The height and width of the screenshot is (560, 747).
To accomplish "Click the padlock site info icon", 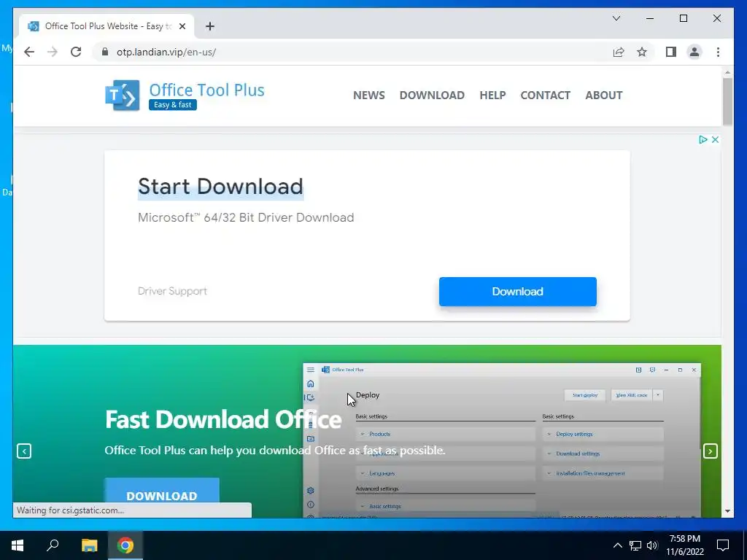I will tap(105, 52).
